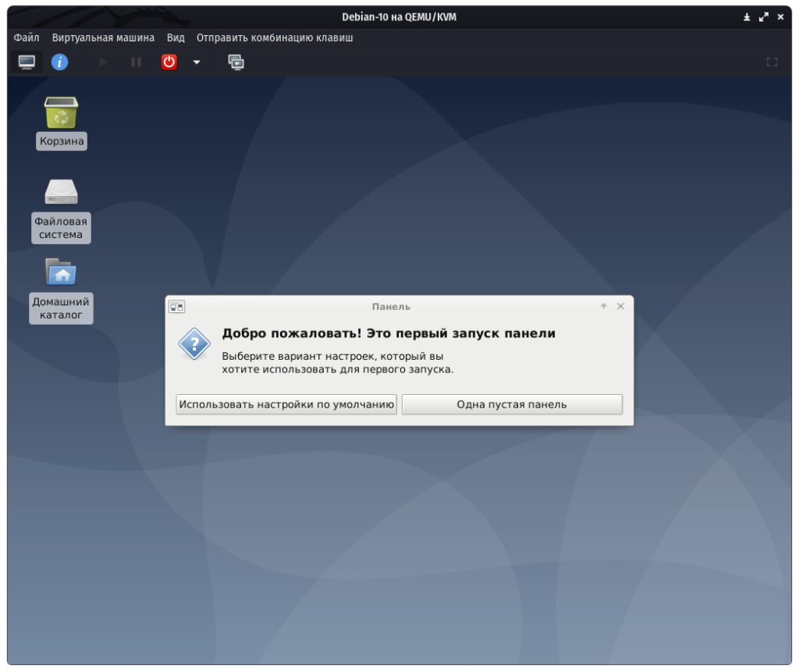Click the blue question mark dialog icon
799x672 pixels.
point(194,344)
